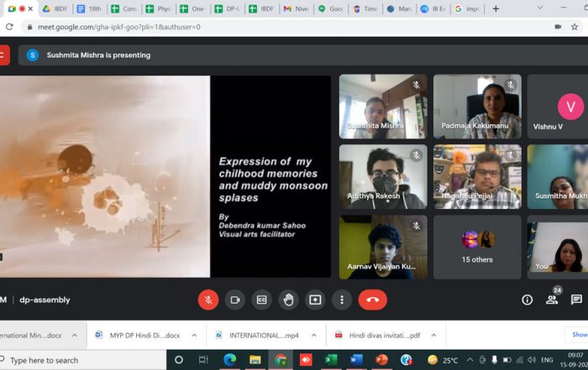The width and height of the screenshot is (588, 370).
Task: Open File Explorer from taskbar
Action: [255, 360]
